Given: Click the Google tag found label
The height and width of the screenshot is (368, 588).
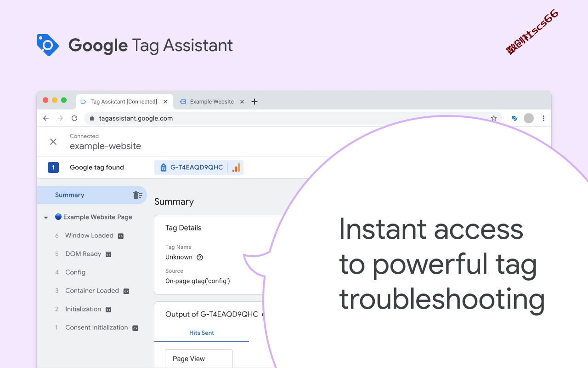Looking at the screenshot, I should pyautogui.click(x=97, y=167).
